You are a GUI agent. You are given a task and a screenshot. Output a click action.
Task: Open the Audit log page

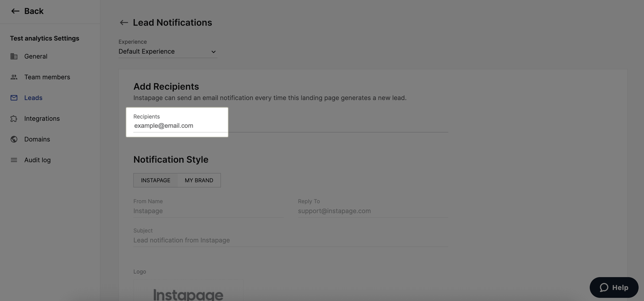(x=38, y=160)
